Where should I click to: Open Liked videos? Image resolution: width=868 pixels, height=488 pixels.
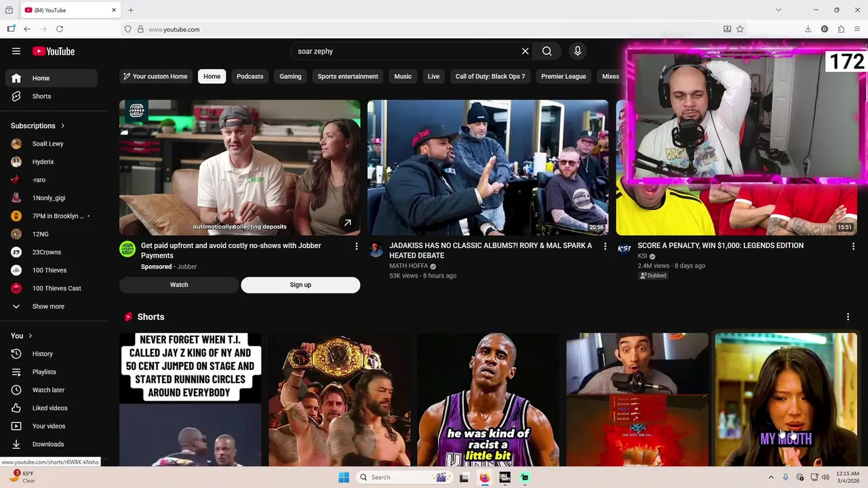(52, 408)
